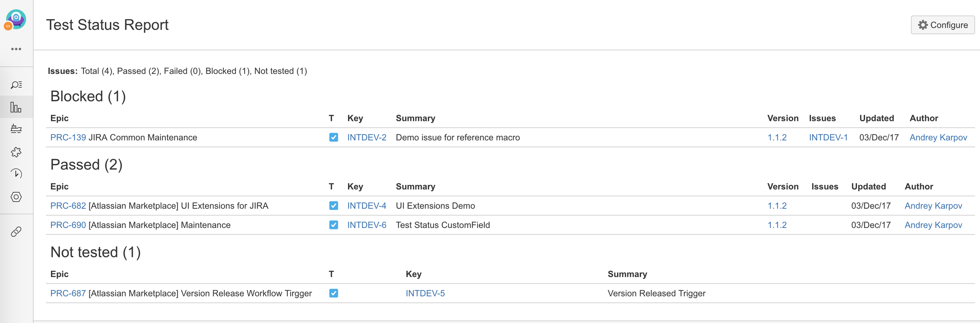Open epic PRC-690 link
The width and height of the screenshot is (980, 323).
click(68, 225)
